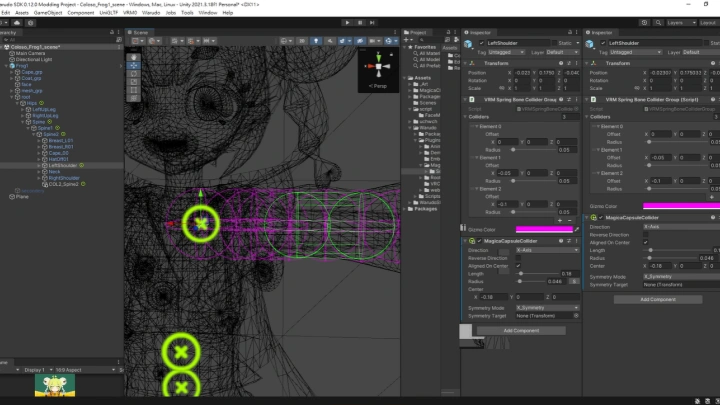Open the Direction X-Axis dropdown in left Inspector
The width and height of the screenshot is (720, 405).
pyautogui.click(x=547, y=250)
